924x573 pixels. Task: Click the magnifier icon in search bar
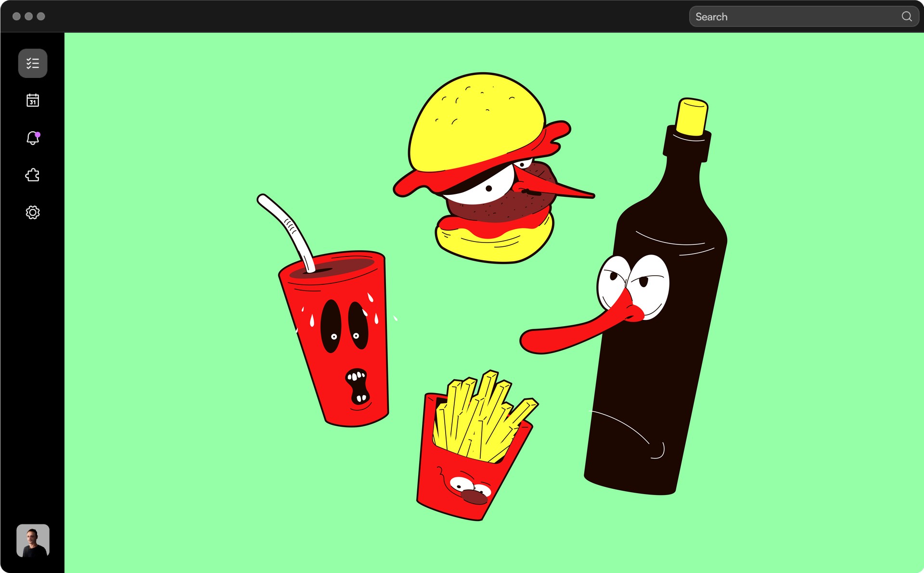click(x=906, y=16)
